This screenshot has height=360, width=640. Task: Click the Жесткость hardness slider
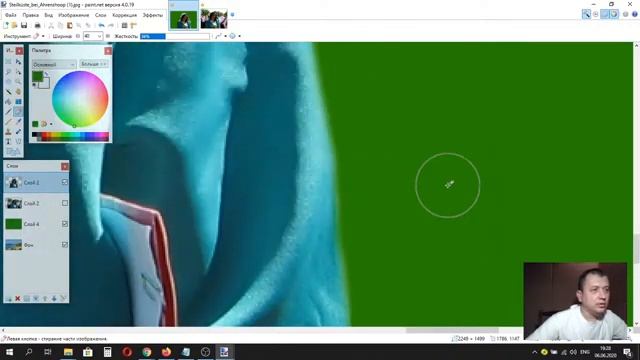pos(175,36)
